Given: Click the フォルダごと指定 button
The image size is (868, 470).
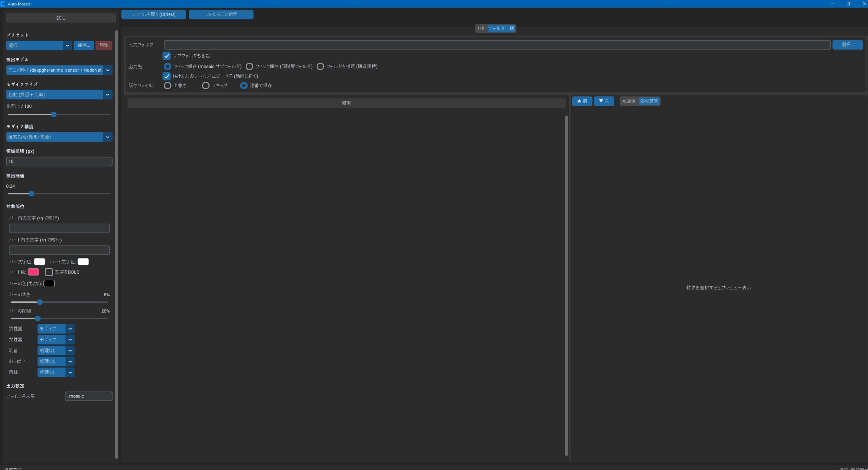Looking at the screenshot, I should pyautogui.click(x=221, y=14).
